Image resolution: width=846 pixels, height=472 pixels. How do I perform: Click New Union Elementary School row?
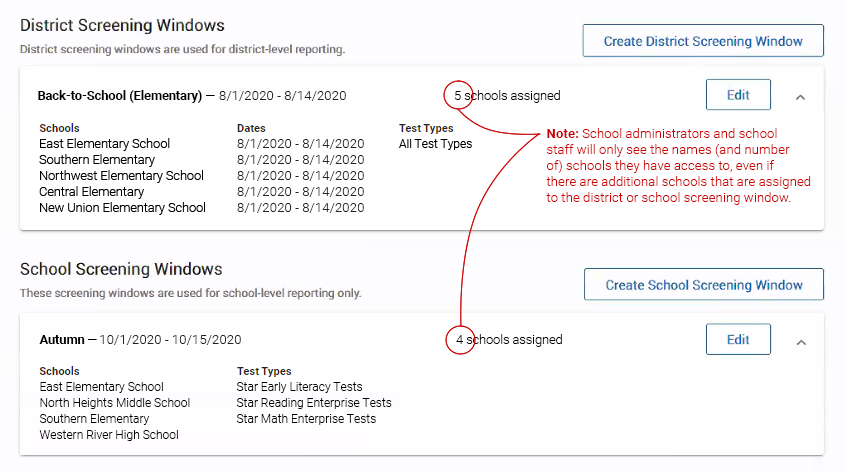tap(122, 208)
